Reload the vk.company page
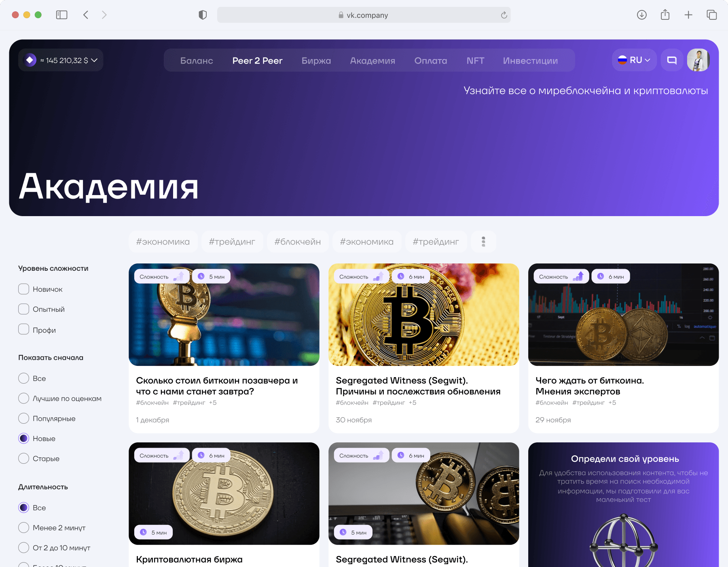The height and width of the screenshot is (567, 728). click(504, 15)
